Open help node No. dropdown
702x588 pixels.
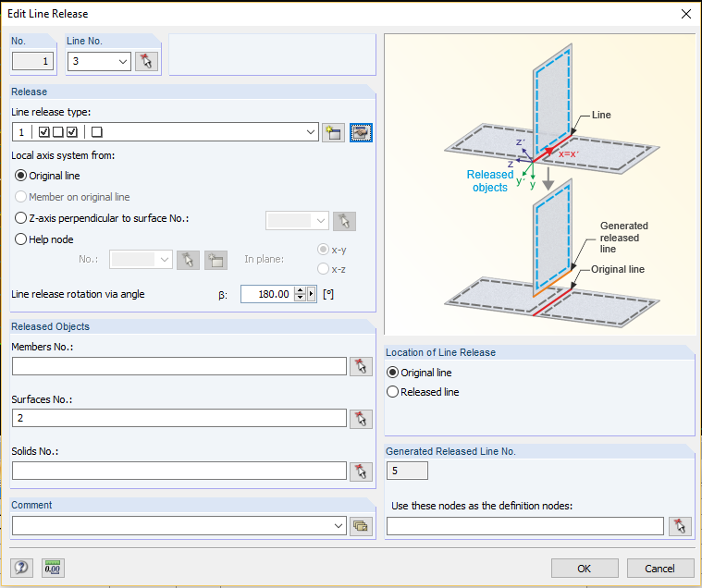pos(165,260)
